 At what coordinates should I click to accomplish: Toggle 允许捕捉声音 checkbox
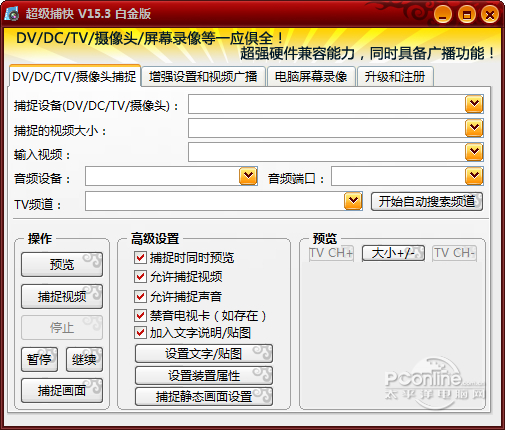pos(140,296)
